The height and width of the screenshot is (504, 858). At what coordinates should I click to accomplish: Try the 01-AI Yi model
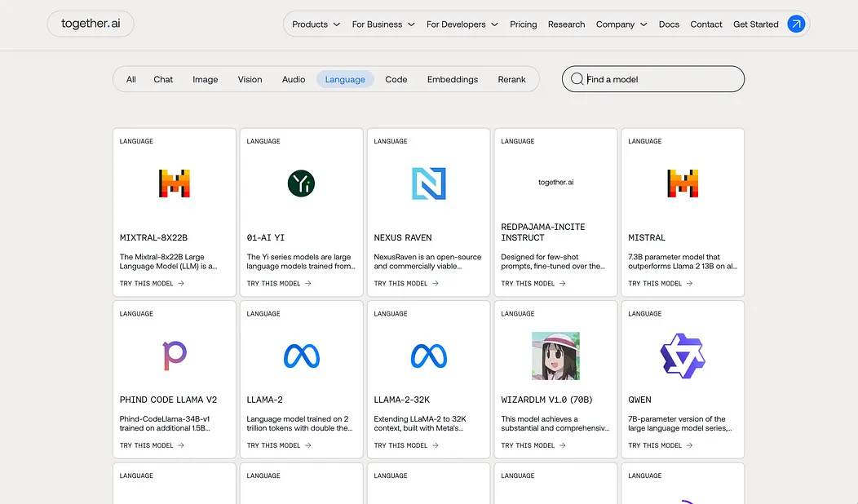[278, 284]
